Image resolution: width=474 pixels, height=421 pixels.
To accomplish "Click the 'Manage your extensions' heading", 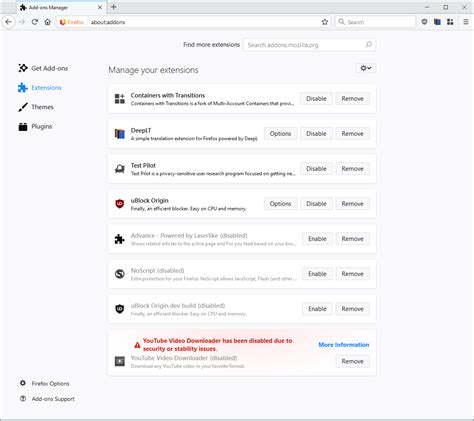I will click(x=153, y=70).
